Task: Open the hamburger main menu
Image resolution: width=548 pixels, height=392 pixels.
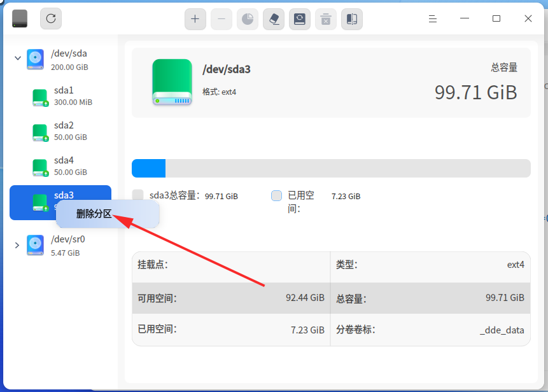Action: 433,19
